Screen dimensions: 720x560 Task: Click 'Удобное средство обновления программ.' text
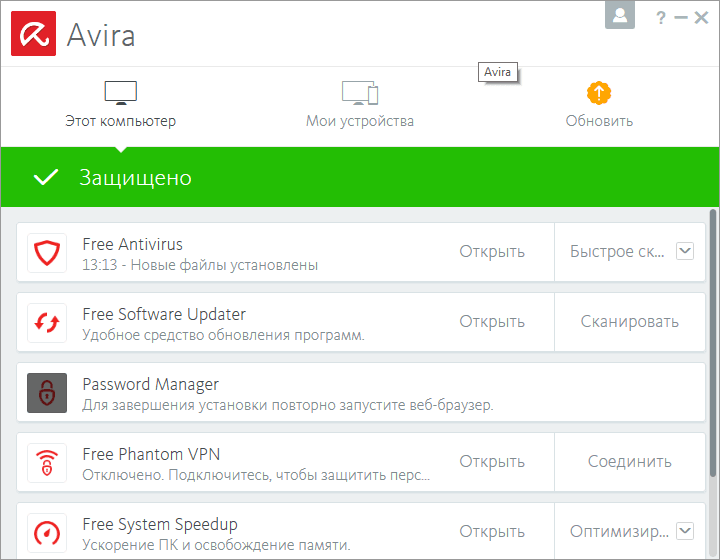223,335
